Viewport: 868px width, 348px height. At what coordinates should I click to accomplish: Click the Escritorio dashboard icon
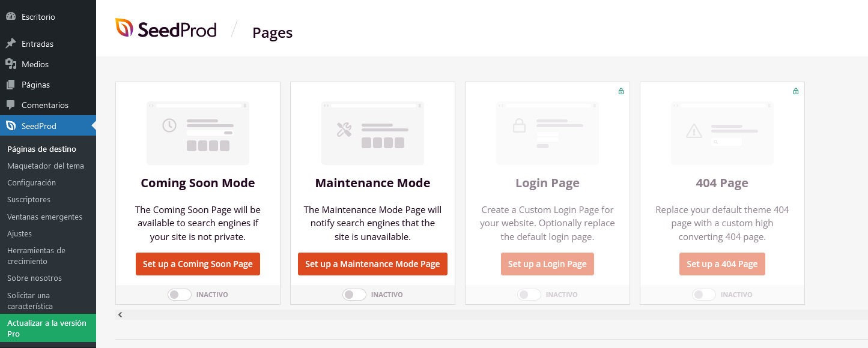coord(11,17)
